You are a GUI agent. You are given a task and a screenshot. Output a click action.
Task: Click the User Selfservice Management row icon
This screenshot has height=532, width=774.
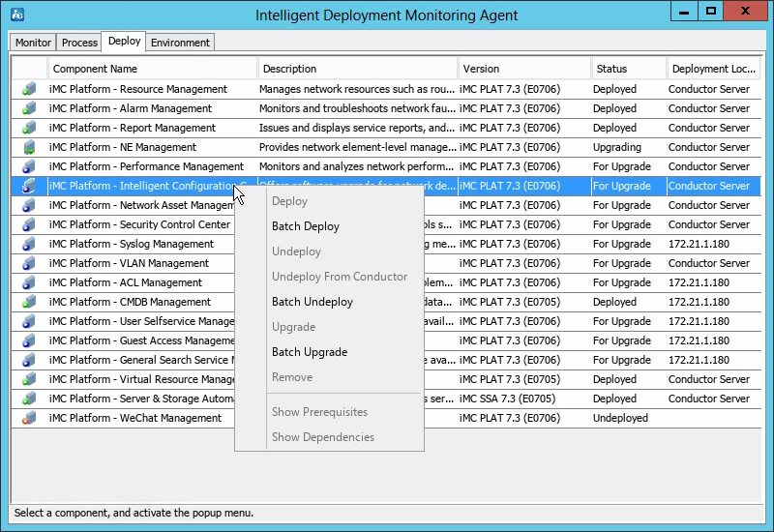coord(29,321)
